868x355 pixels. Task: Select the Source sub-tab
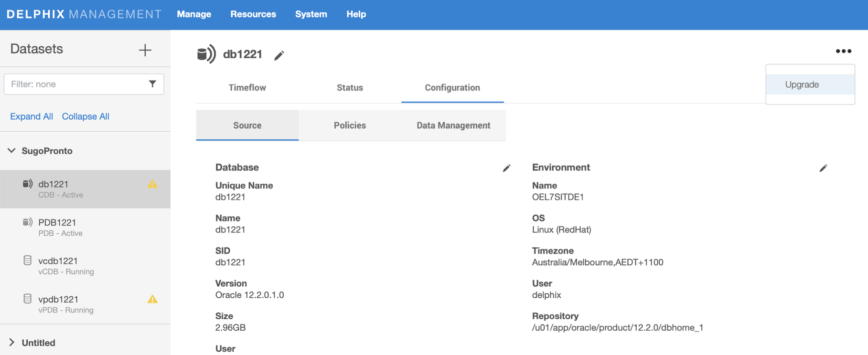(247, 125)
